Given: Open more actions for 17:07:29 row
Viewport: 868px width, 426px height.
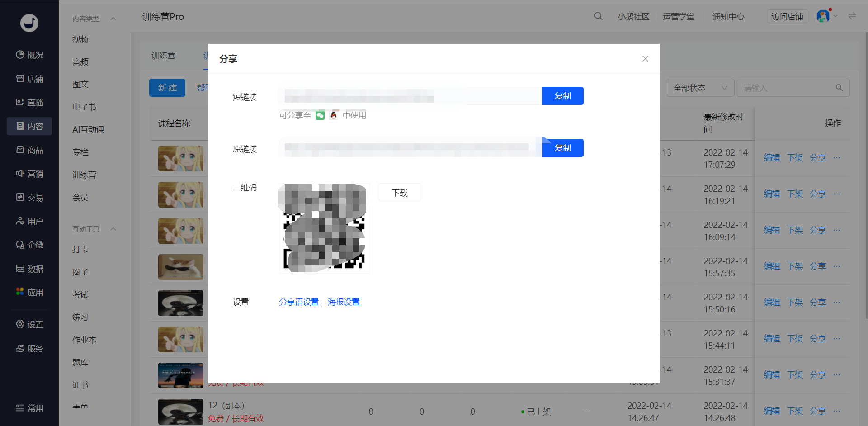Looking at the screenshot, I should (837, 158).
